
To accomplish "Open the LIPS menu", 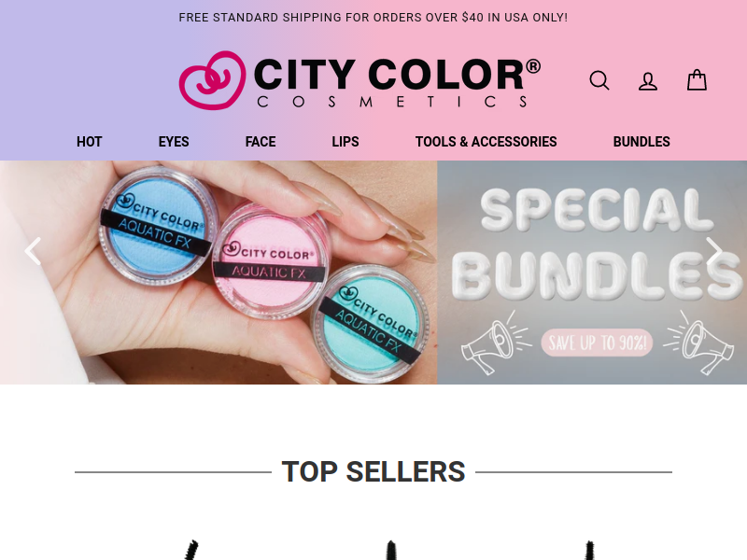I will [x=345, y=142].
